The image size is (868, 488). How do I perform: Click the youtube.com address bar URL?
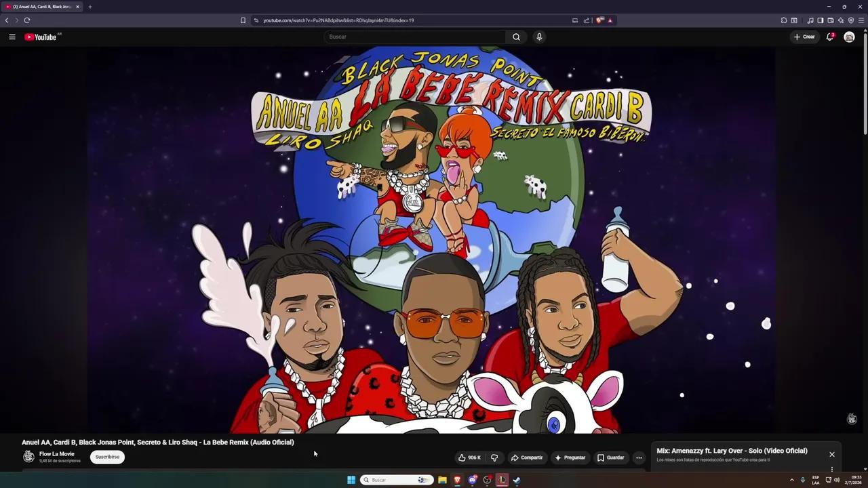click(338, 20)
